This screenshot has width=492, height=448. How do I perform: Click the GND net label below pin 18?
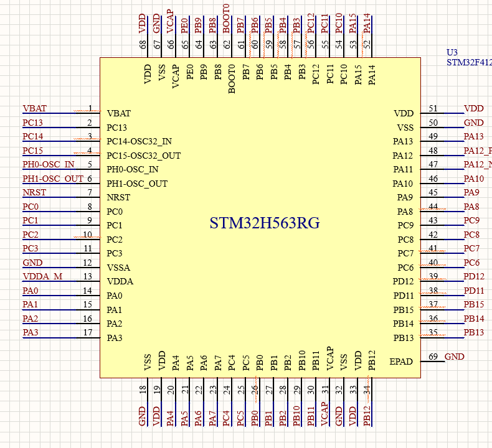pos(142,416)
